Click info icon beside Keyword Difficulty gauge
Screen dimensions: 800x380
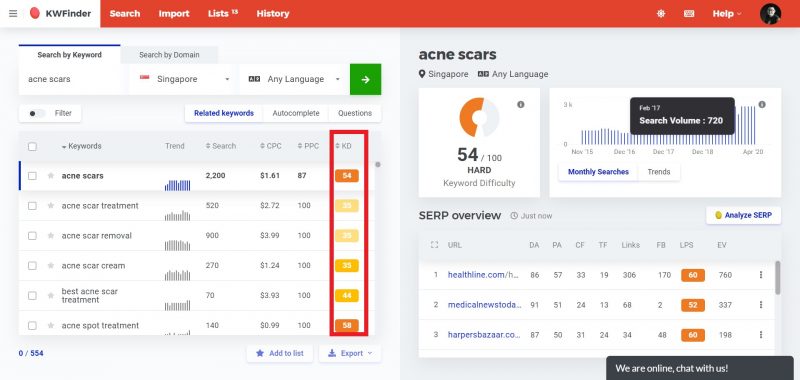click(520, 105)
